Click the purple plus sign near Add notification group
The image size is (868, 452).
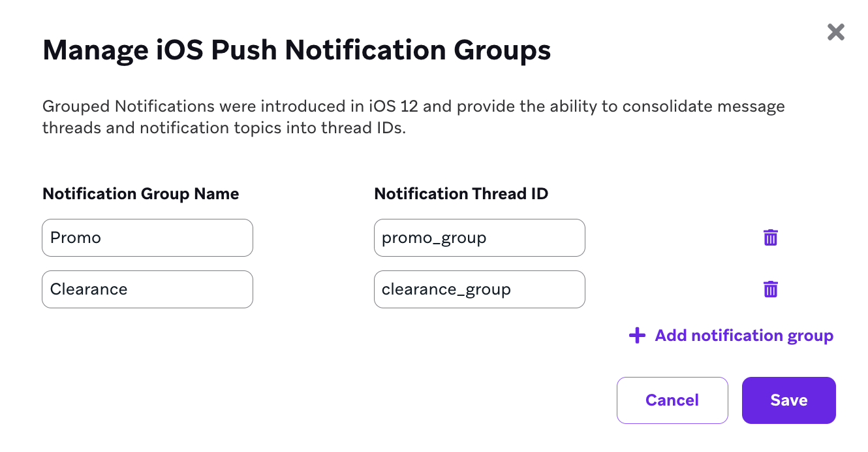pyautogui.click(x=636, y=335)
